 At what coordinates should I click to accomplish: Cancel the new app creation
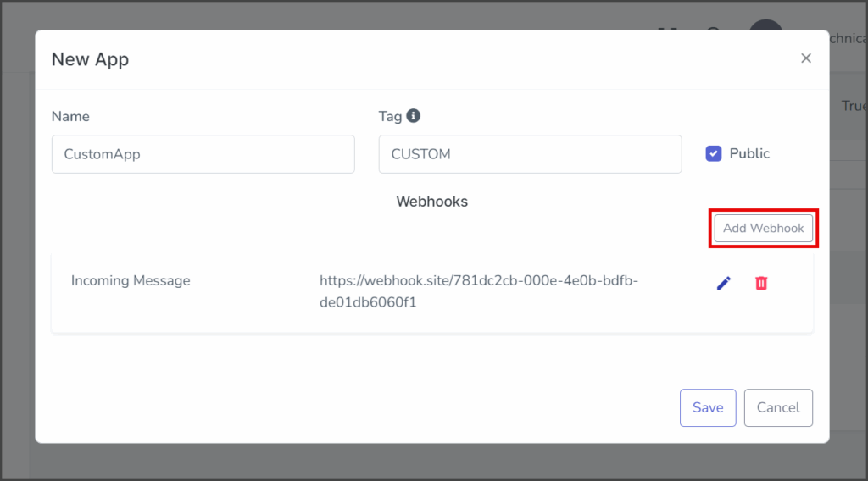[778, 407]
